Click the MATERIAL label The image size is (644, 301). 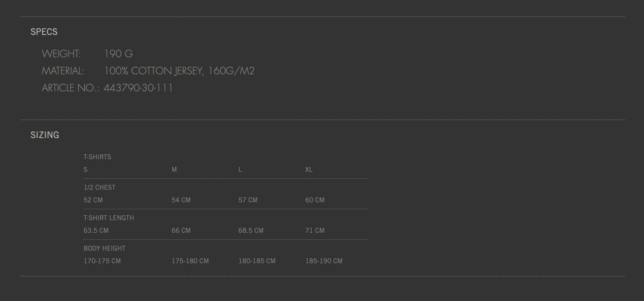point(63,71)
